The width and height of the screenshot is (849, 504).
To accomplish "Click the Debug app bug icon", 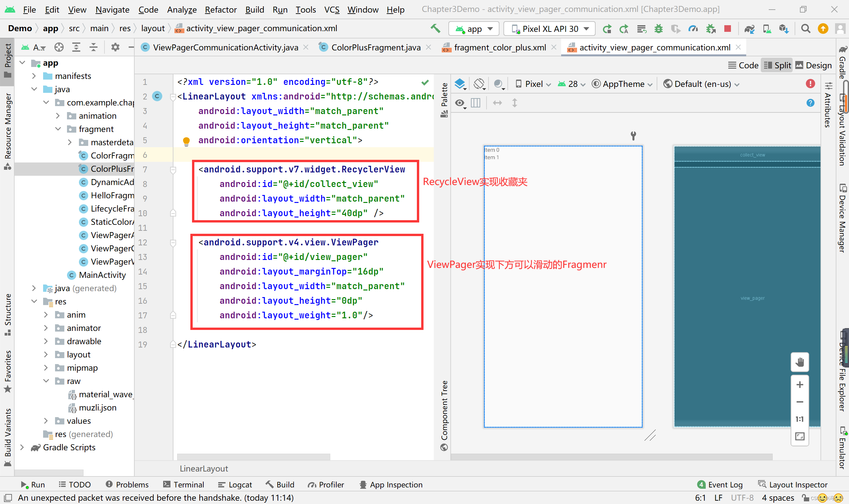I will [x=659, y=29].
